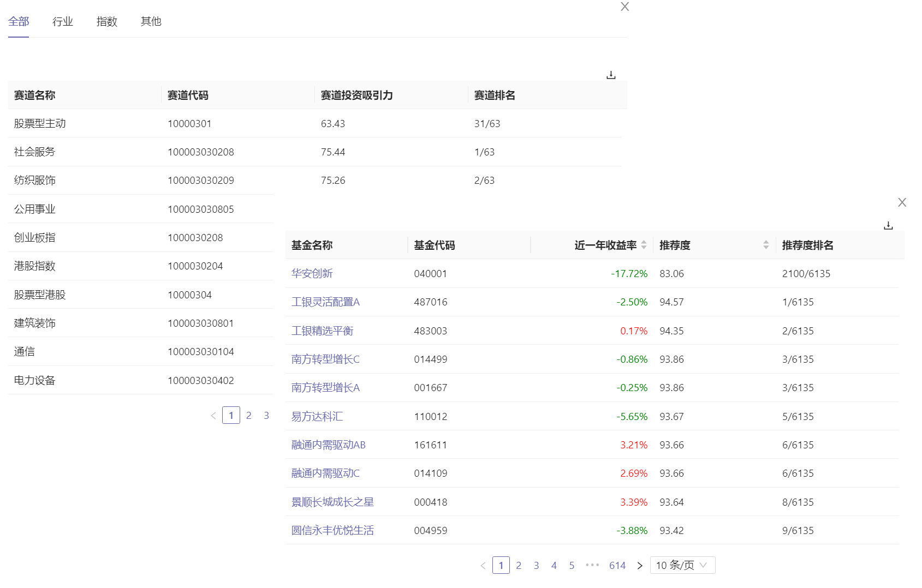Image resolution: width=922 pixels, height=588 pixels.
Task: Go to sector list page 2
Action: tap(249, 416)
